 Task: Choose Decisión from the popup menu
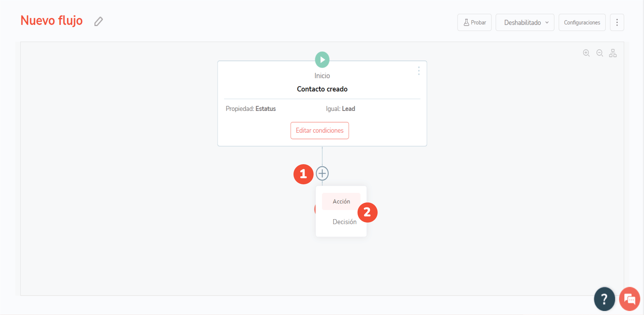[344, 222]
